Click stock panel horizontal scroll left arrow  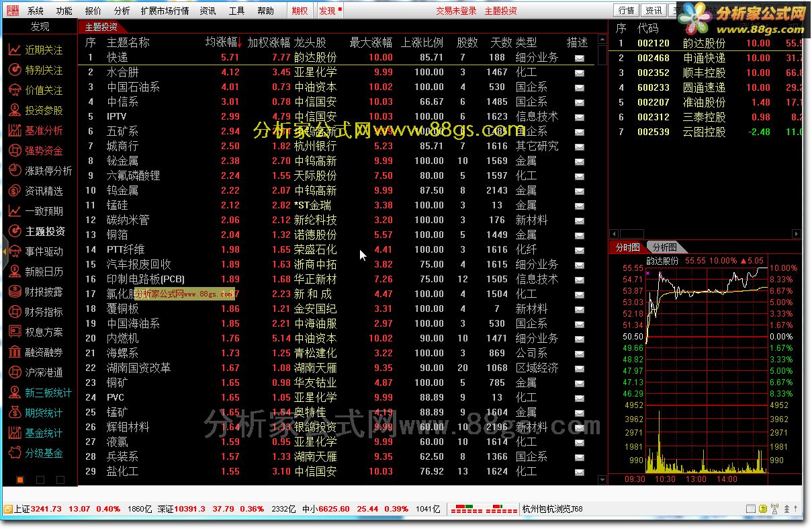pos(613,234)
